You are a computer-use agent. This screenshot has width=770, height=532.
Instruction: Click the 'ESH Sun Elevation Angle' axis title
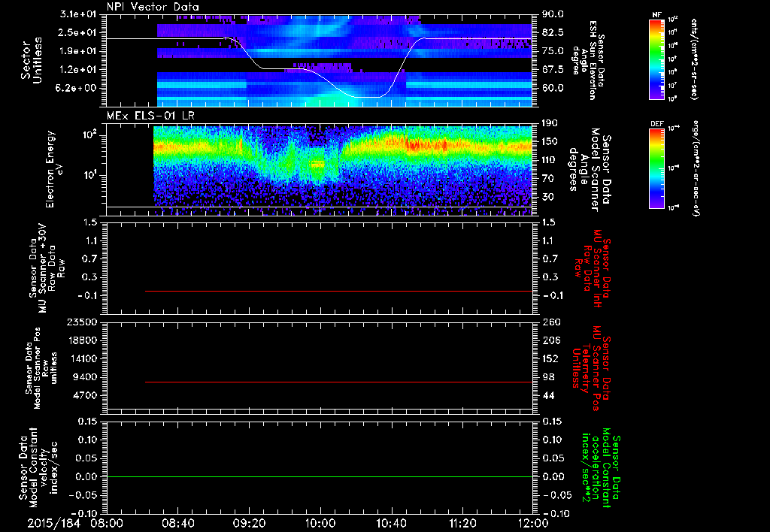588,62
